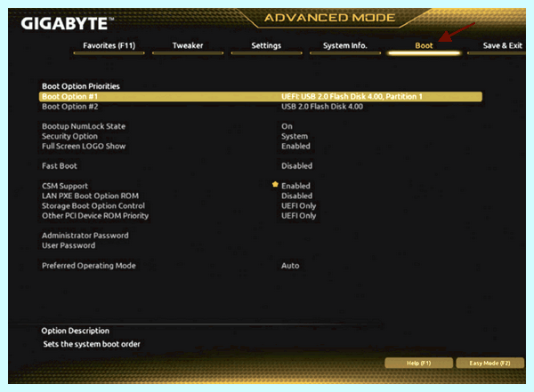The width and height of the screenshot is (534, 392).
Task: Change Security Option value System
Action: click(295, 136)
